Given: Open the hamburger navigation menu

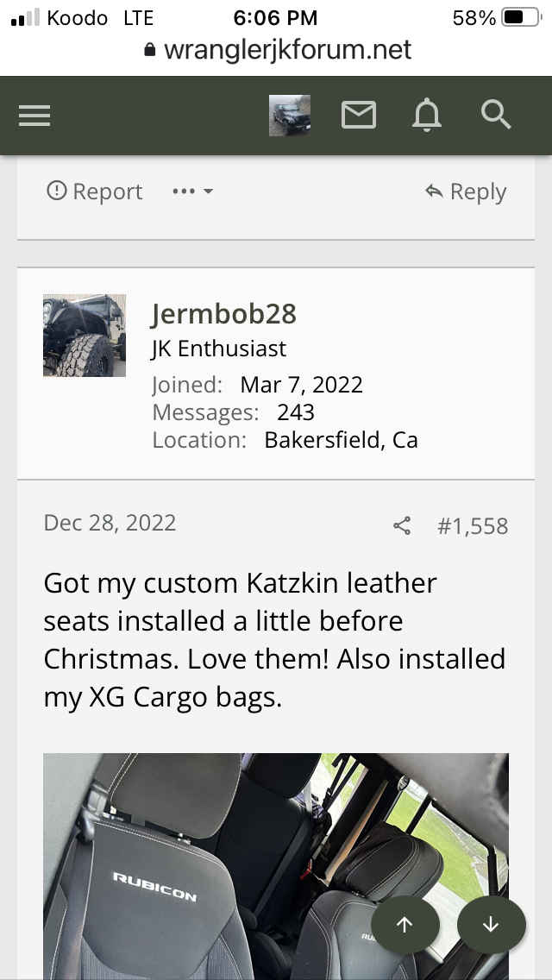Looking at the screenshot, I should (x=34, y=116).
